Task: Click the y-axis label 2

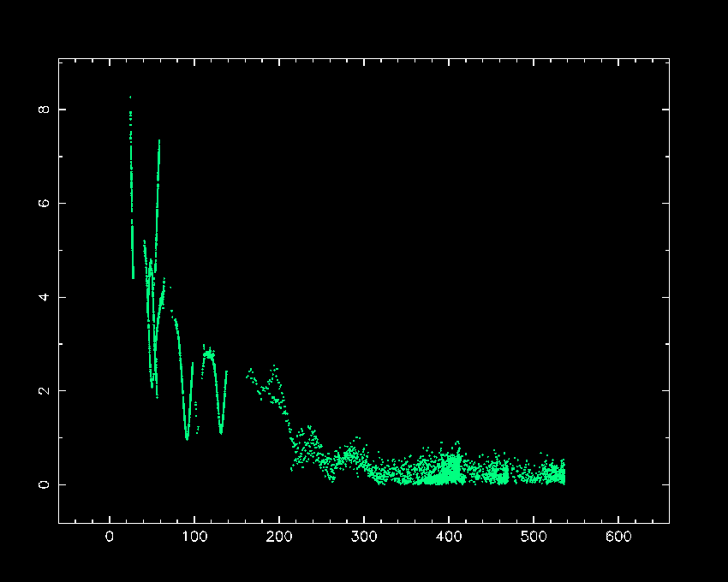Action: click(x=44, y=391)
